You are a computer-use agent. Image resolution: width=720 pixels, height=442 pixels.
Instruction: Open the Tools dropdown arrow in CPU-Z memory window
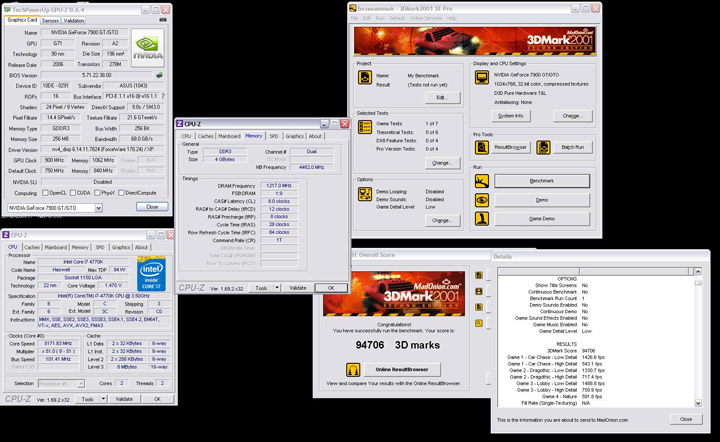tap(277, 288)
